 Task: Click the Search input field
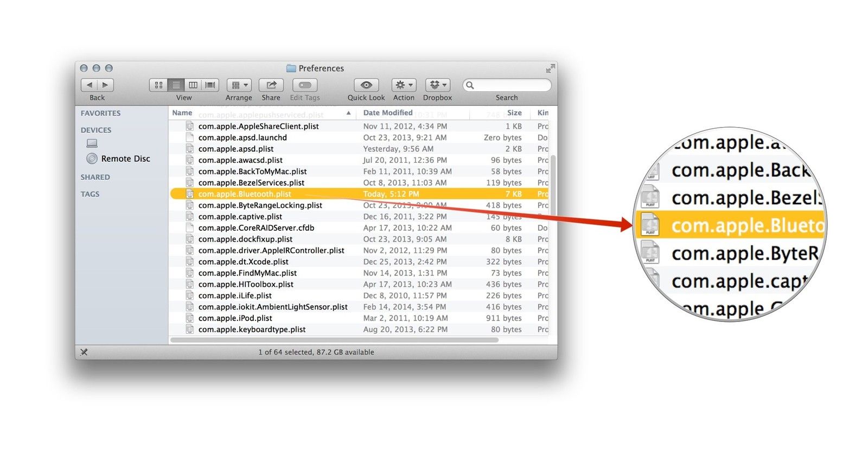[511, 85]
